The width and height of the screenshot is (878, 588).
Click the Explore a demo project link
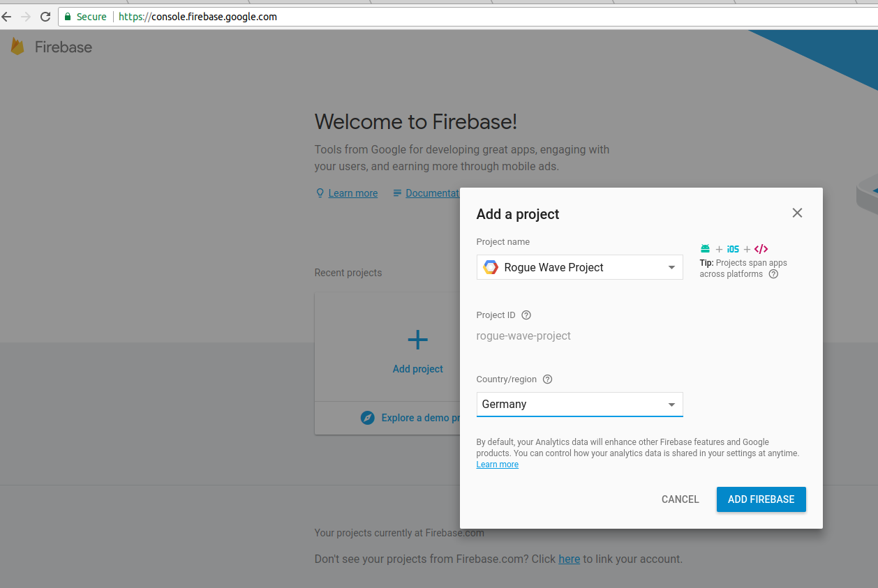[x=420, y=418]
